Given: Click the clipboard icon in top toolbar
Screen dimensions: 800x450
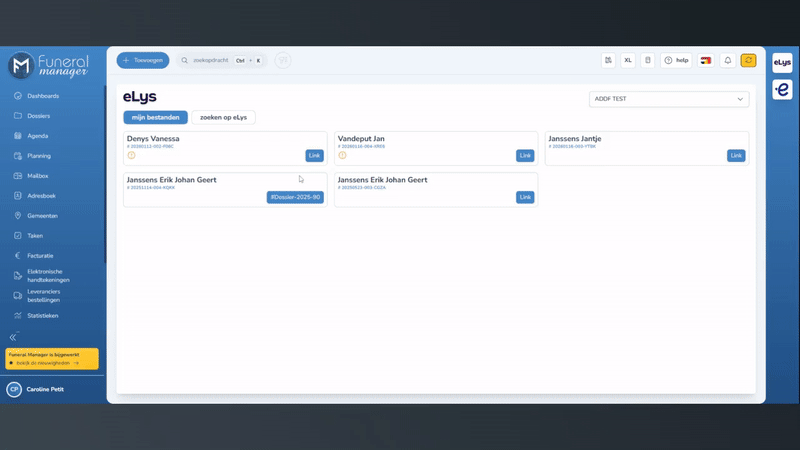Looking at the screenshot, I should pyautogui.click(x=648, y=60).
